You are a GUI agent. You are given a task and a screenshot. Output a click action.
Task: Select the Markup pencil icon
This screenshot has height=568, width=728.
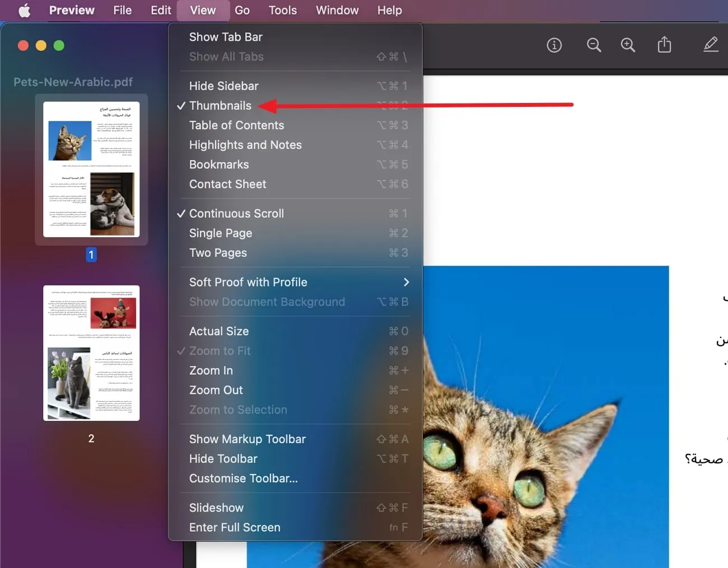coord(710,45)
